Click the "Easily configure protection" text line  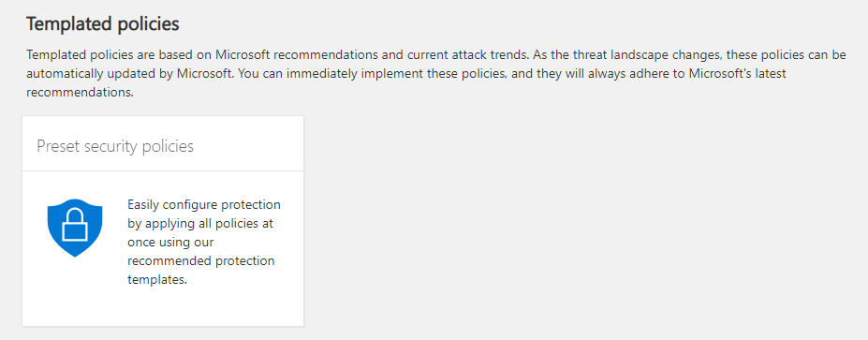click(x=204, y=205)
